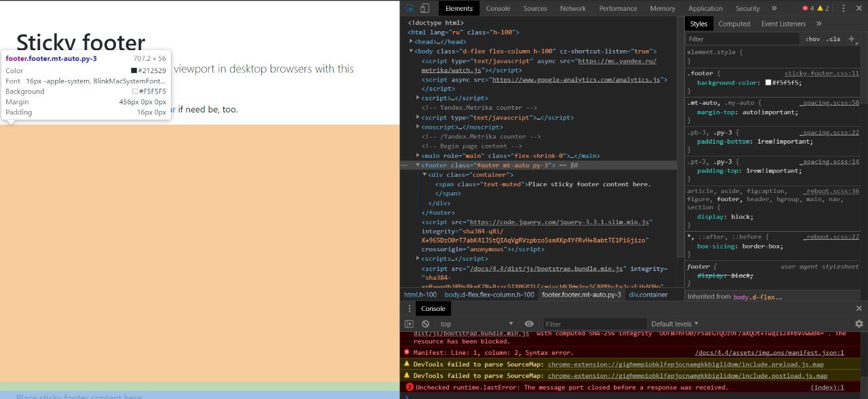Screen dimensions: 868x399
Task: Open the Sources tab
Action: [x=535, y=8]
